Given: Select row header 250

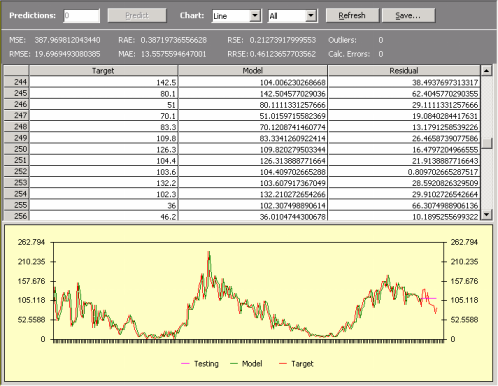Looking at the screenshot, I should [16, 149].
